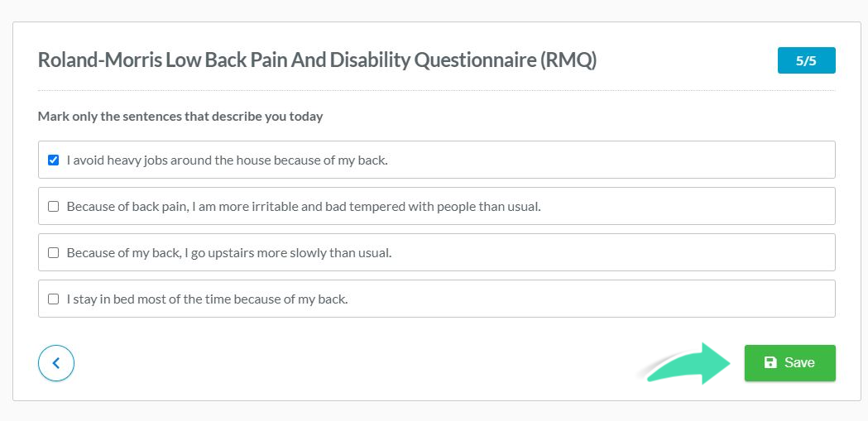Click the 'Mark only the sentences' instruction text
The image size is (868, 421).
tap(180, 117)
